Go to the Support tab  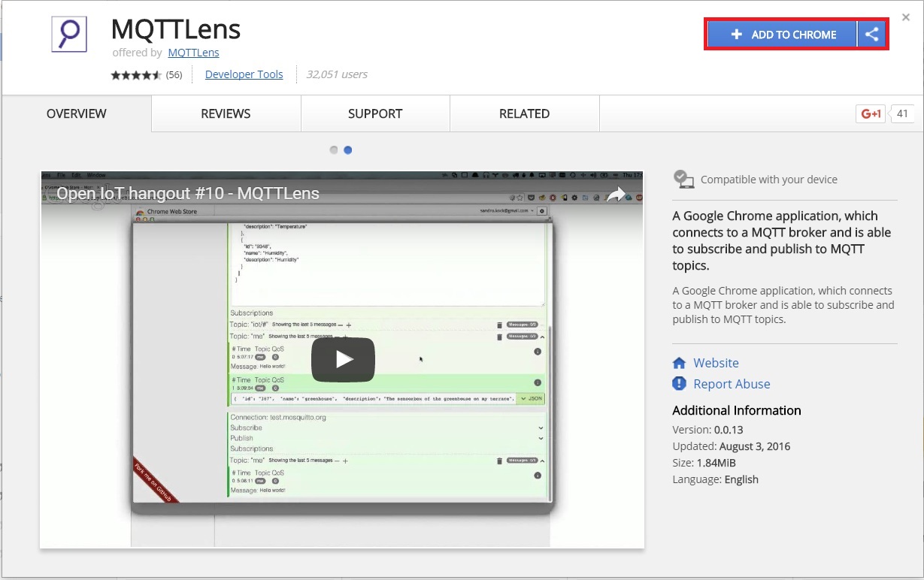[x=375, y=113]
